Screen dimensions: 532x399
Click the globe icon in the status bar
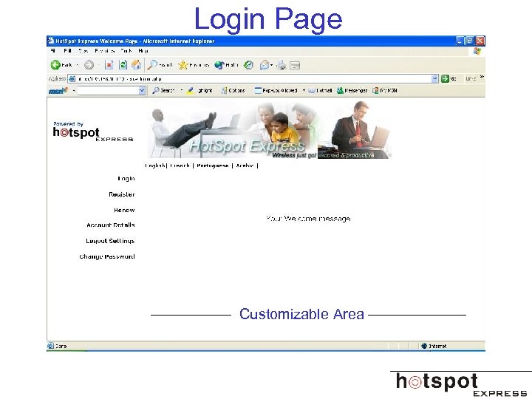pyautogui.click(x=424, y=346)
